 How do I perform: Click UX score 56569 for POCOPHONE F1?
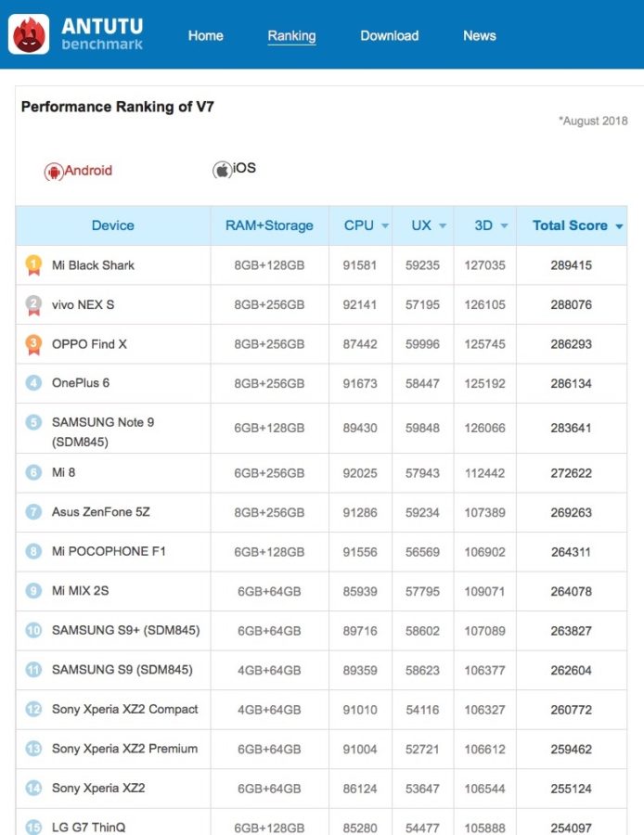422,552
